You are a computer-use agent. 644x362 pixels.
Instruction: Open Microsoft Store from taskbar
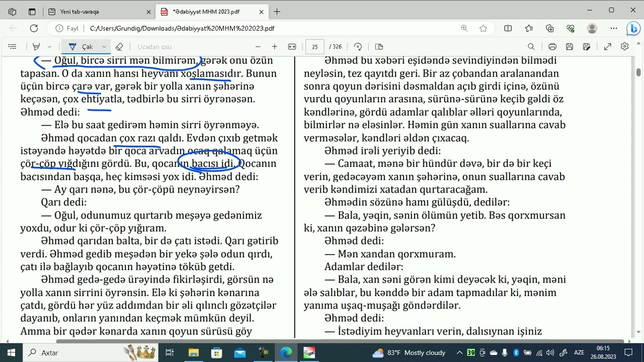pyautogui.click(x=216, y=352)
